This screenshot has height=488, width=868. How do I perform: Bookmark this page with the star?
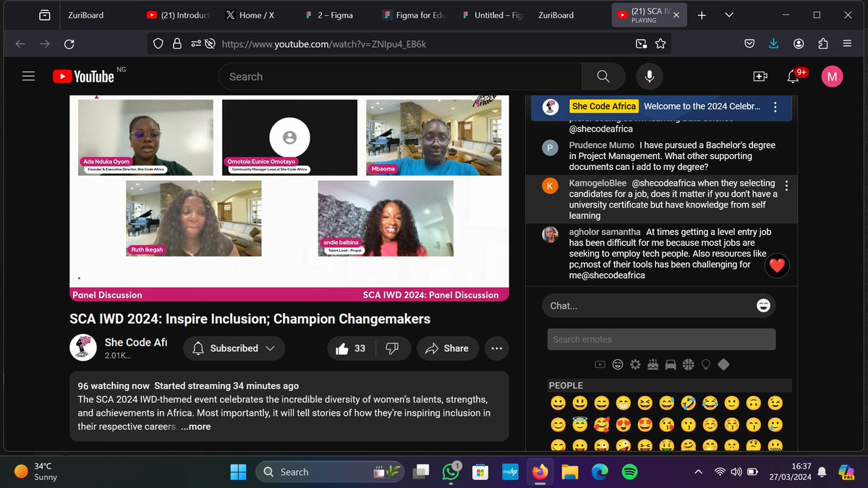pos(660,44)
